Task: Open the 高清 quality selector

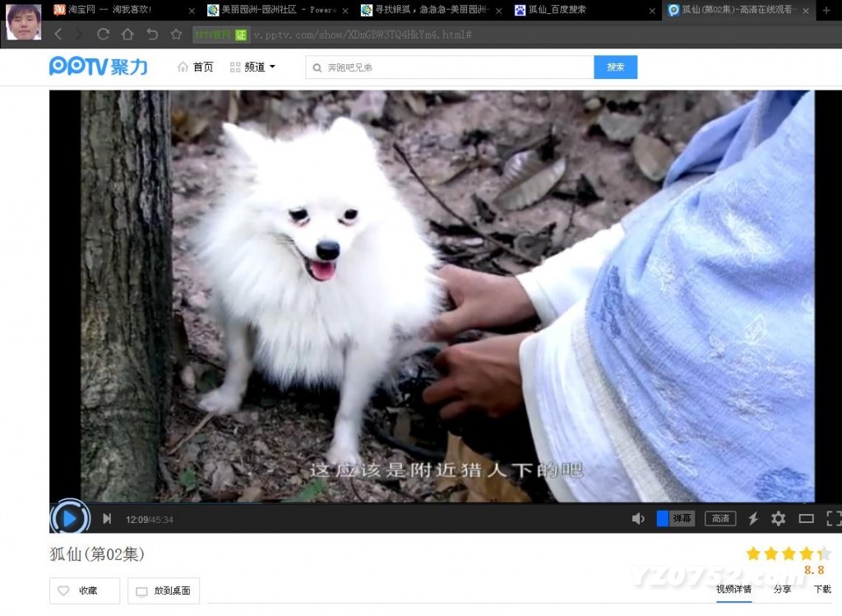Action: click(x=720, y=518)
